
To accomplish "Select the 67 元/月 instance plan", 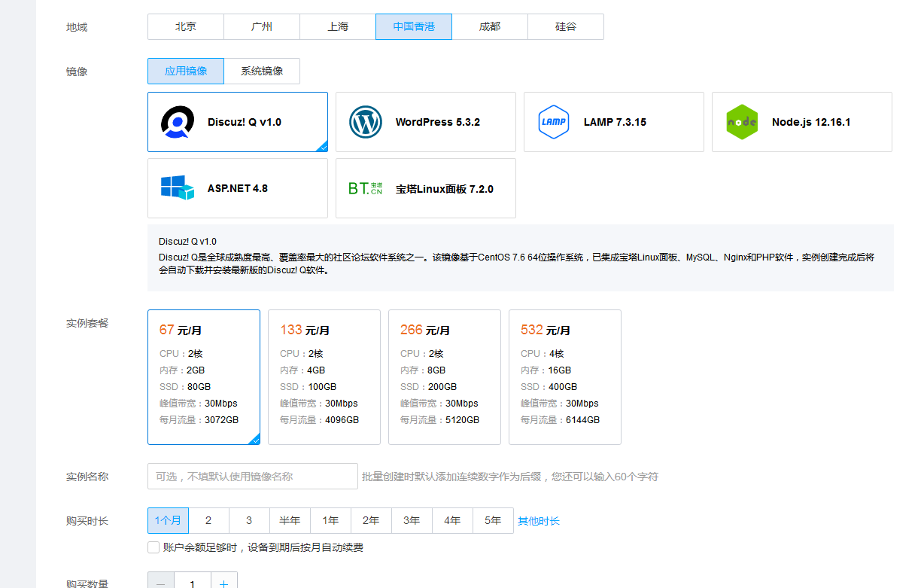I will (204, 377).
